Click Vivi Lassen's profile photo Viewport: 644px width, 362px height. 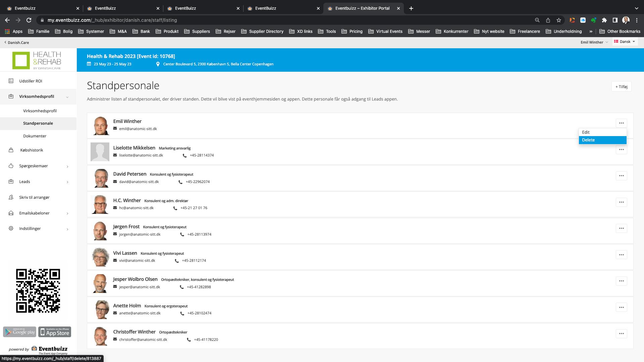coord(100,257)
